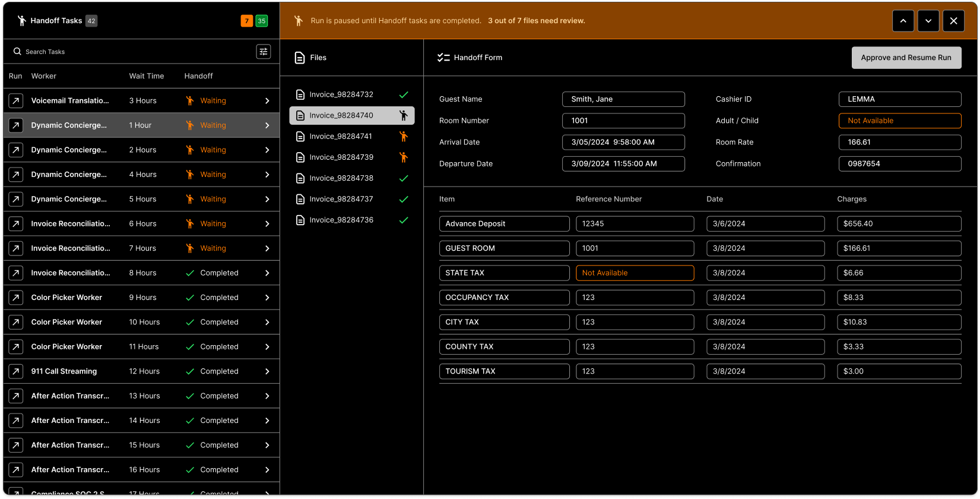Image resolution: width=980 pixels, height=499 pixels.
Task: Open run icon for 4 Hours row
Action: point(16,175)
